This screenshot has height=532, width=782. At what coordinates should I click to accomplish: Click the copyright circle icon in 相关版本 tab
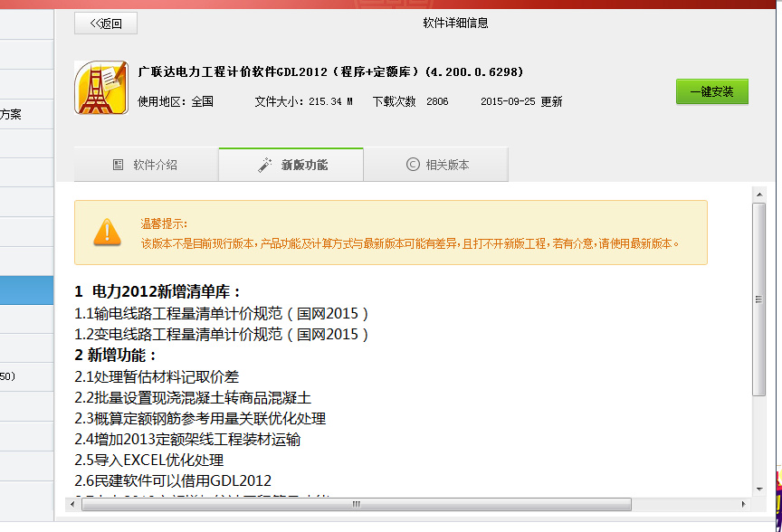[x=413, y=164]
